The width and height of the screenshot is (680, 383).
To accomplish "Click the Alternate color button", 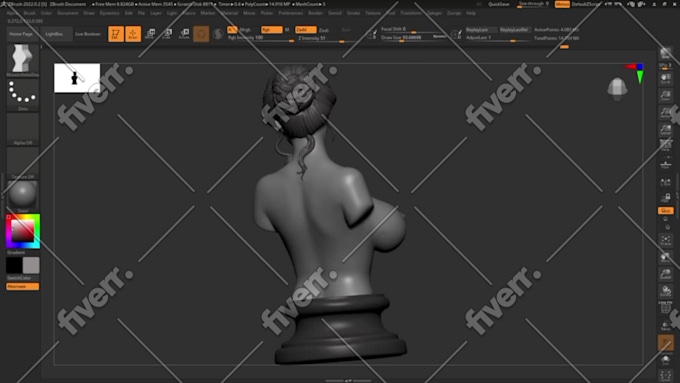I will [23, 286].
